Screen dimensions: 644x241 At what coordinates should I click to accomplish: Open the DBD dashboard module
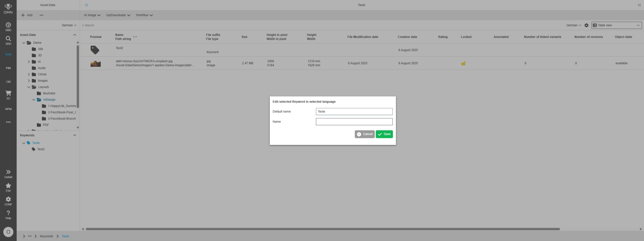(x=8, y=27)
